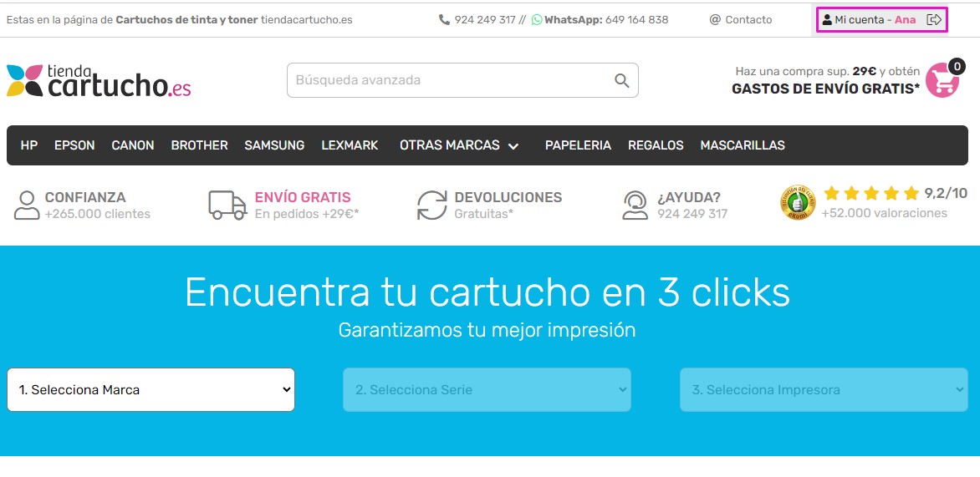
Task: Open the pink shopping cart icon
Action: point(942,80)
